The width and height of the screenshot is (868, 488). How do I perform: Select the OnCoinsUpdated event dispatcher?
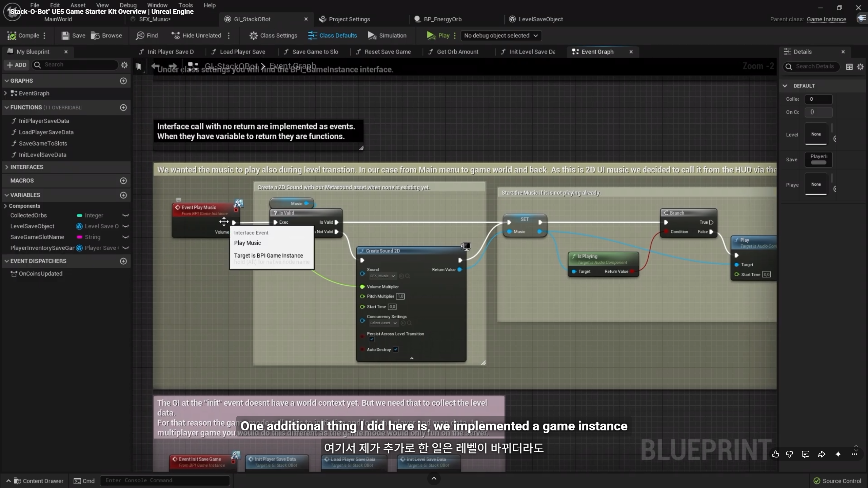pos(40,274)
